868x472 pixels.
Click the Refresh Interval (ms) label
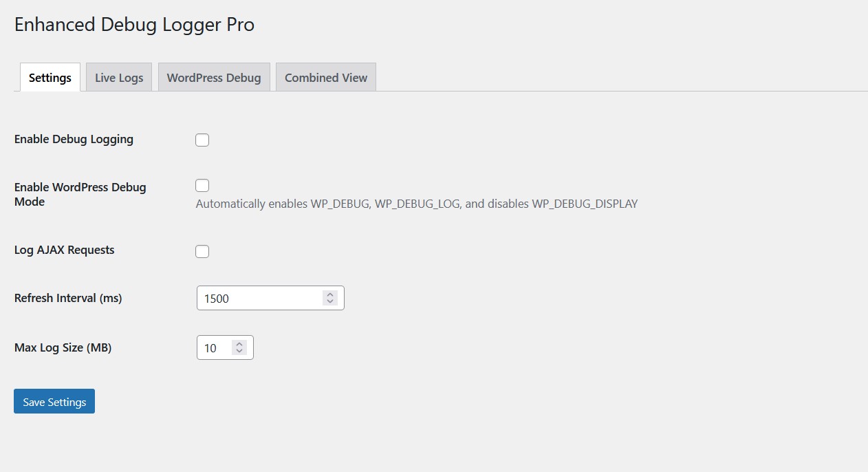pos(68,298)
